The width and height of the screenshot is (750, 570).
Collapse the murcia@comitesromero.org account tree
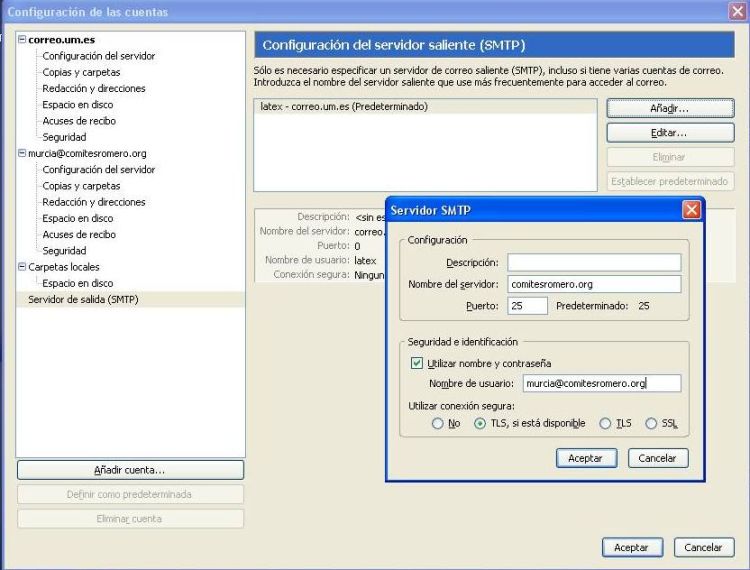click(x=22, y=154)
